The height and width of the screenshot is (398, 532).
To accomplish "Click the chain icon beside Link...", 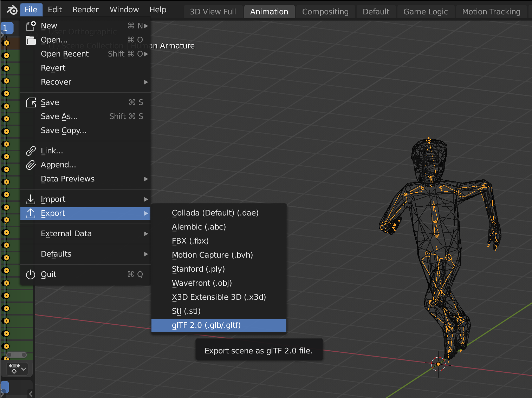I will click(31, 151).
